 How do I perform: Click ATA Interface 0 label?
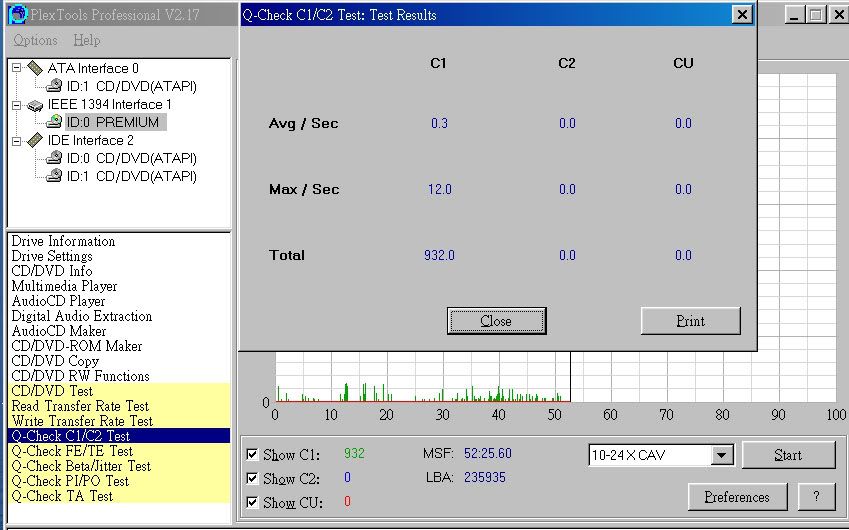(93, 68)
